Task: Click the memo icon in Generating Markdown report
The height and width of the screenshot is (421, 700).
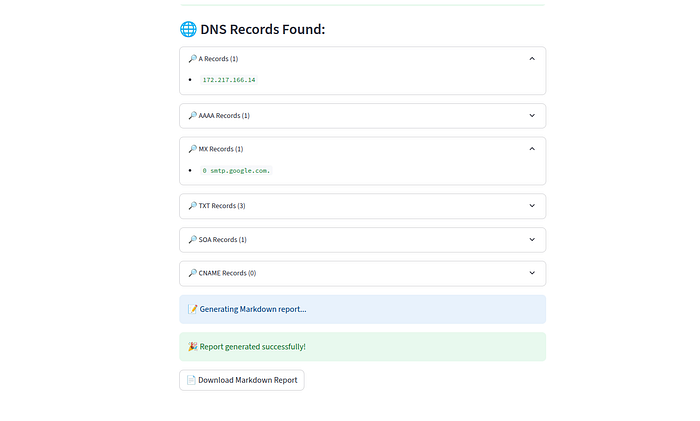Action: tap(192, 309)
